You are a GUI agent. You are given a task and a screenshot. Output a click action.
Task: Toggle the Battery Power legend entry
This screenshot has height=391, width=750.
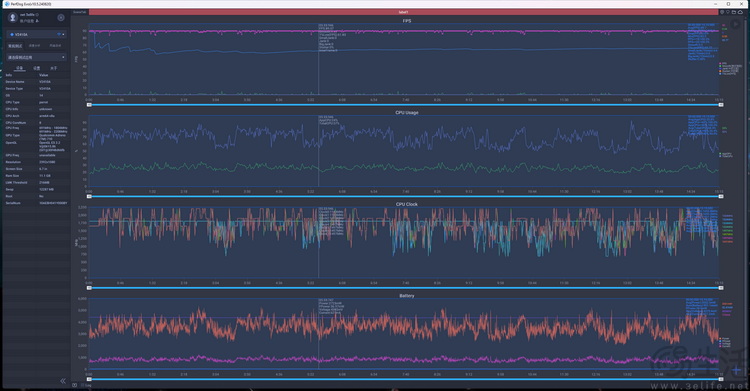[x=724, y=338]
